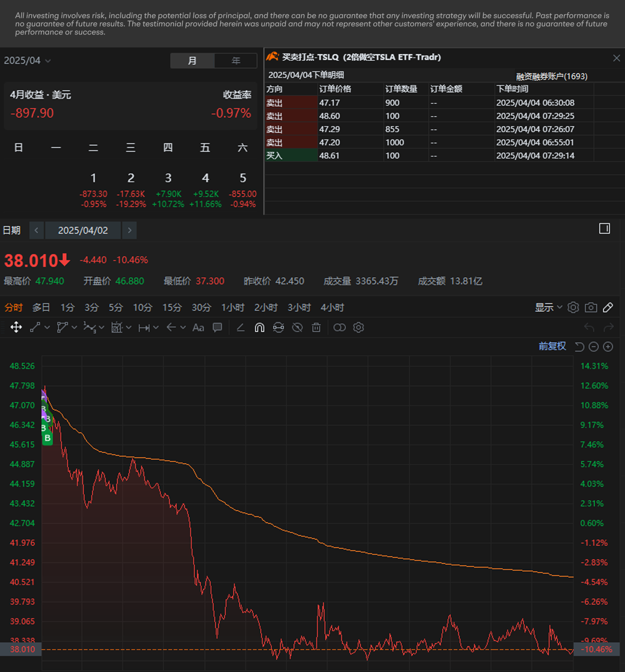
Task: Click the 订单价格 column header
Action: (x=335, y=89)
